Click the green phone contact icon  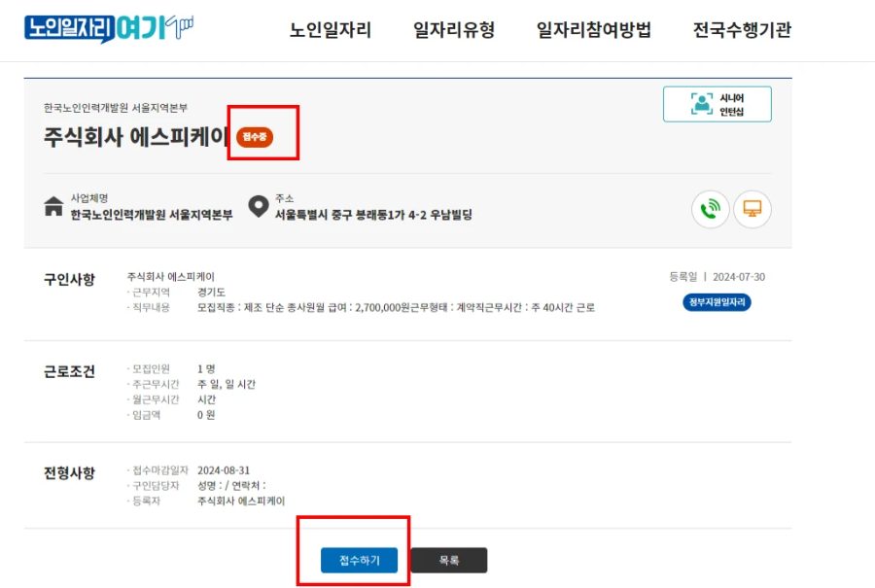710,209
